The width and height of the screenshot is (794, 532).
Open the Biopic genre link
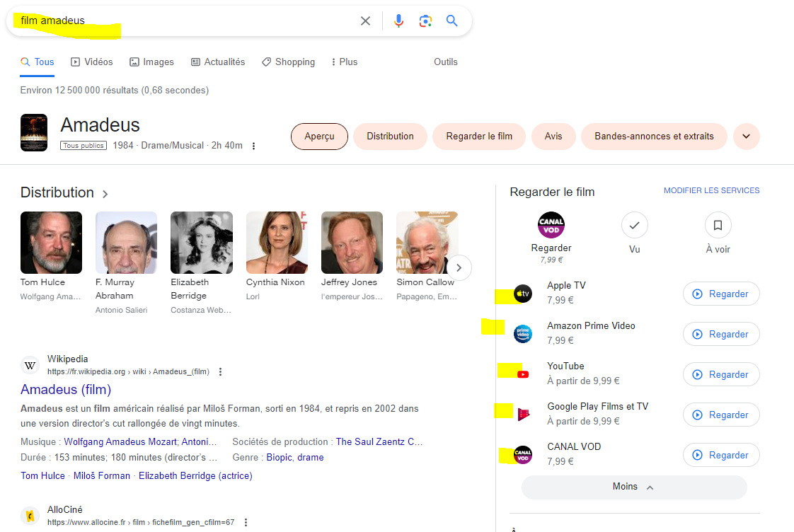click(280, 457)
